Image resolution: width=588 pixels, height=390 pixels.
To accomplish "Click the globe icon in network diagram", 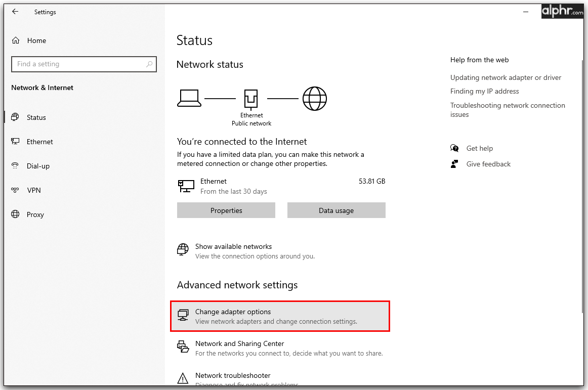I will coord(315,98).
